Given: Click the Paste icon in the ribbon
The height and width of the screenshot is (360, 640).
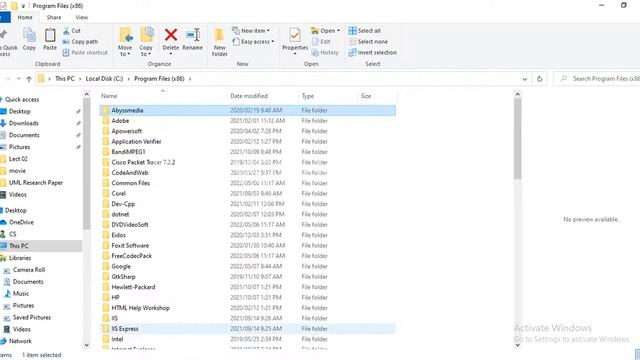Looking at the screenshot, I should (x=50, y=39).
